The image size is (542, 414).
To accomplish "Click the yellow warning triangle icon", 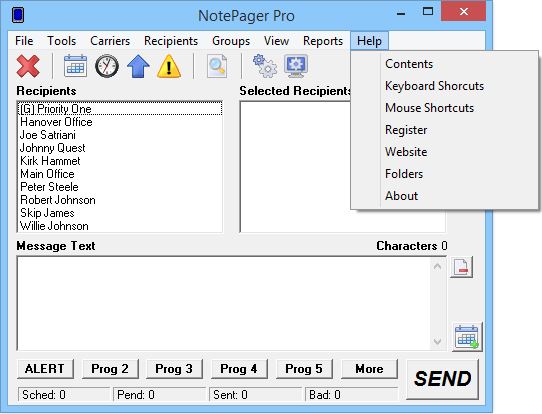I will point(169,66).
